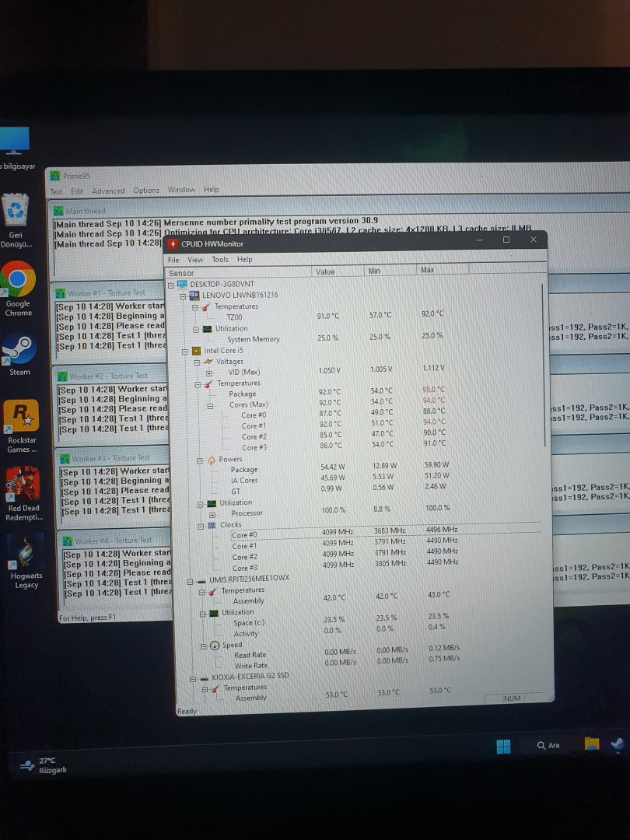Click the NUM indicator in HWMonitor status bar
The width and height of the screenshot is (630, 840).
point(512,698)
